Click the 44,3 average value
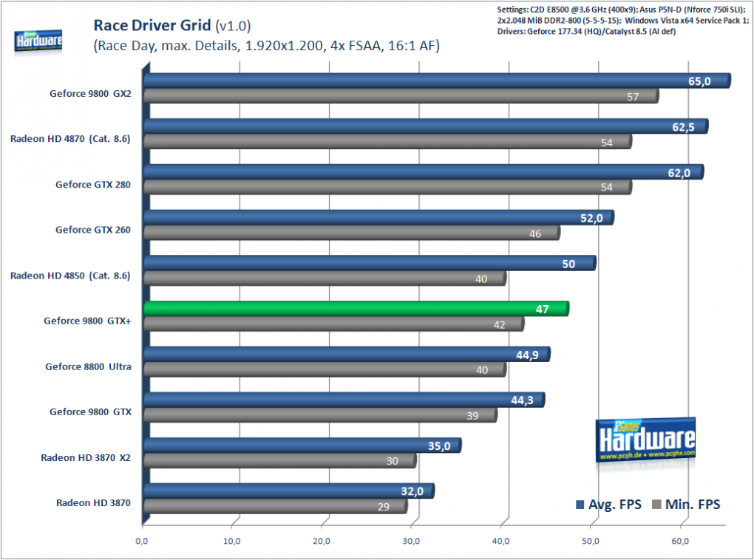754x560 pixels. [522, 400]
